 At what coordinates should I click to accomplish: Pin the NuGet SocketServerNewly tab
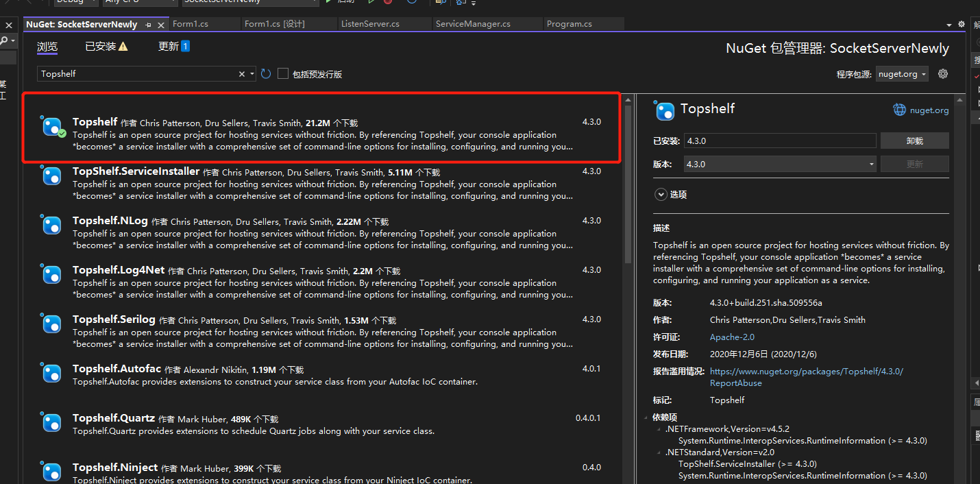pyautogui.click(x=149, y=25)
